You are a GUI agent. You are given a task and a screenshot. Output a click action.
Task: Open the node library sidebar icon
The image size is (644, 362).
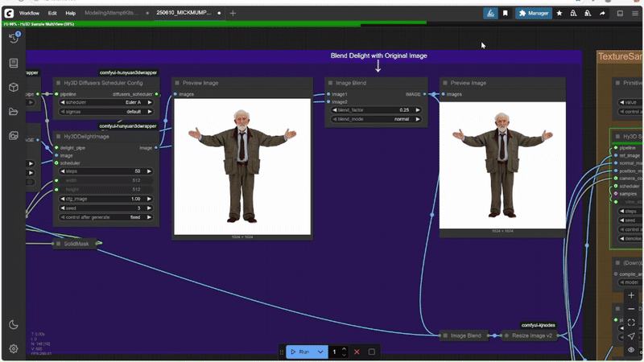click(x=14, y=63)
